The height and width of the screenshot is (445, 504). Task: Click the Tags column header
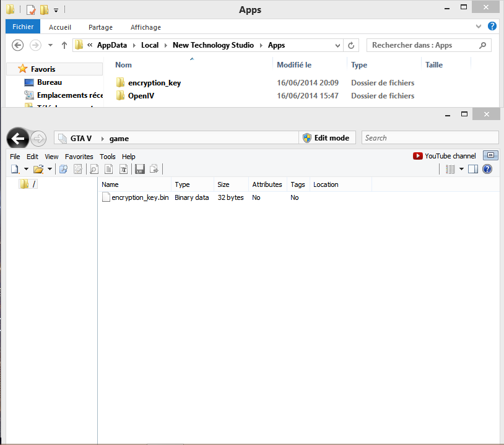(x=298, y=184)
